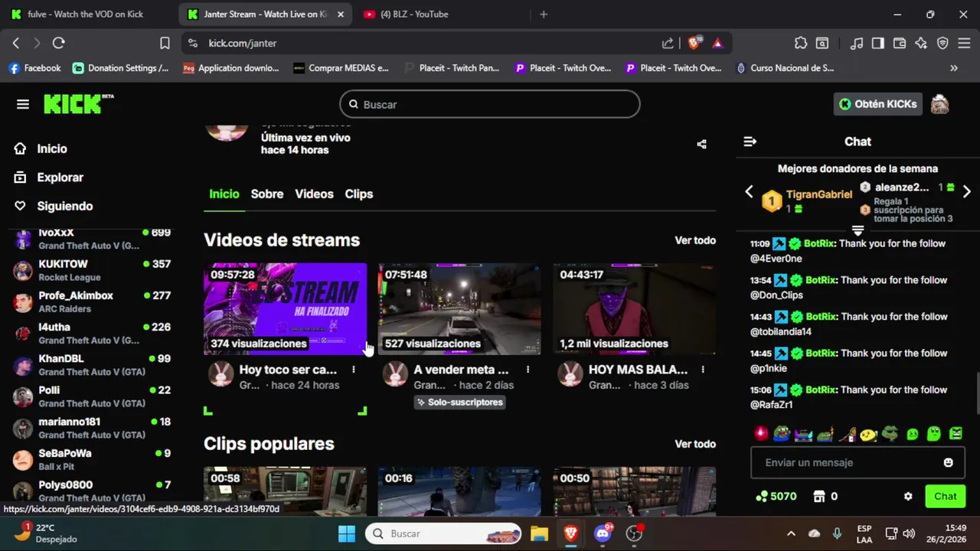Image resolution: width=980 pixels, height=551 pixels.
Task: Open the 07:51:48 stream video thumbnail
Action: pyautogui.click(x=459, y=309)
